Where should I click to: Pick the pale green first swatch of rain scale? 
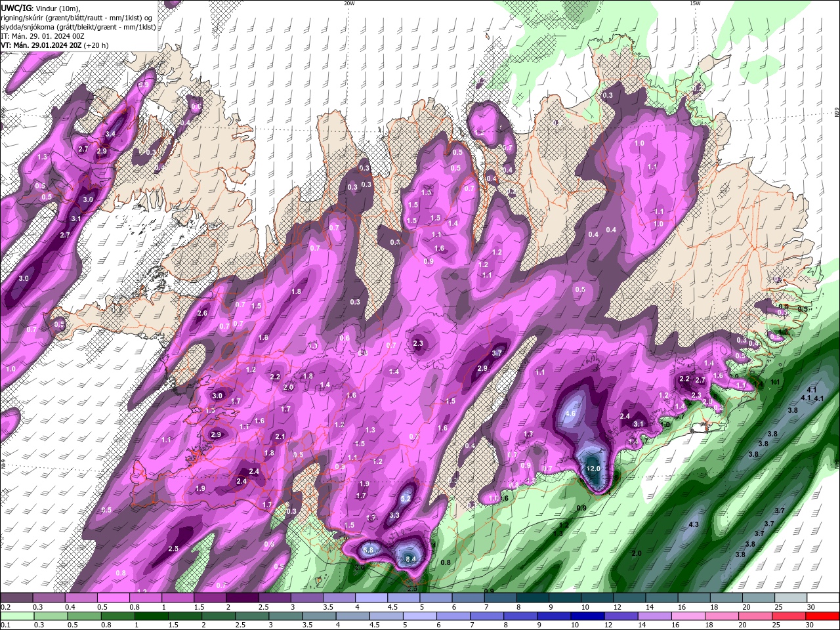[x=17, y=616]
